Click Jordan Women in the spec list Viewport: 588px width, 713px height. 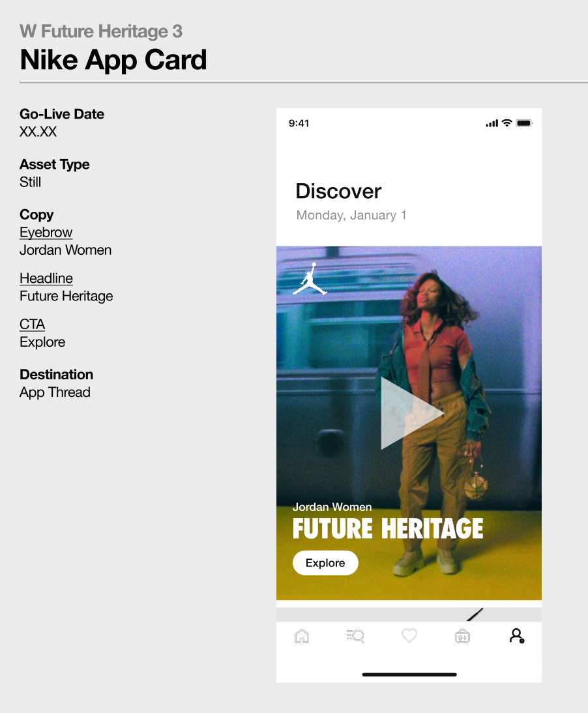65,250
